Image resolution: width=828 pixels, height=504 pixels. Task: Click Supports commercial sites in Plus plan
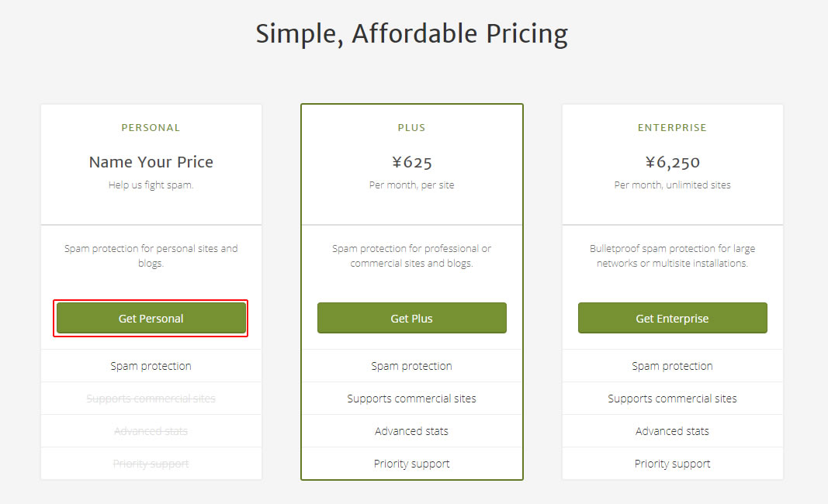(x=412, y=399)
